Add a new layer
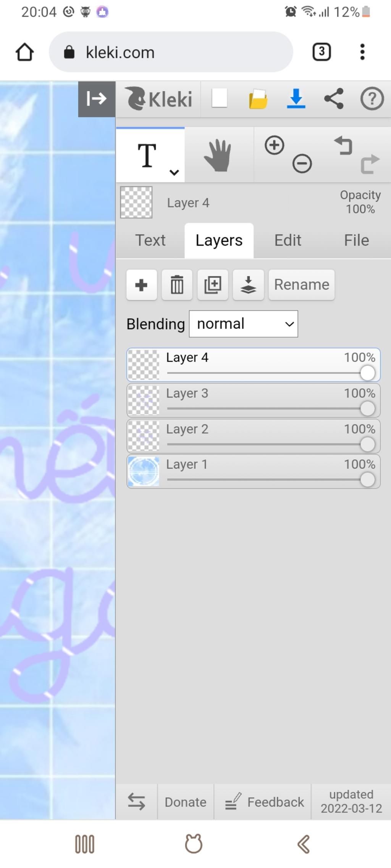The height and width of the screenshot is (868, 391). tap(142, 285)
